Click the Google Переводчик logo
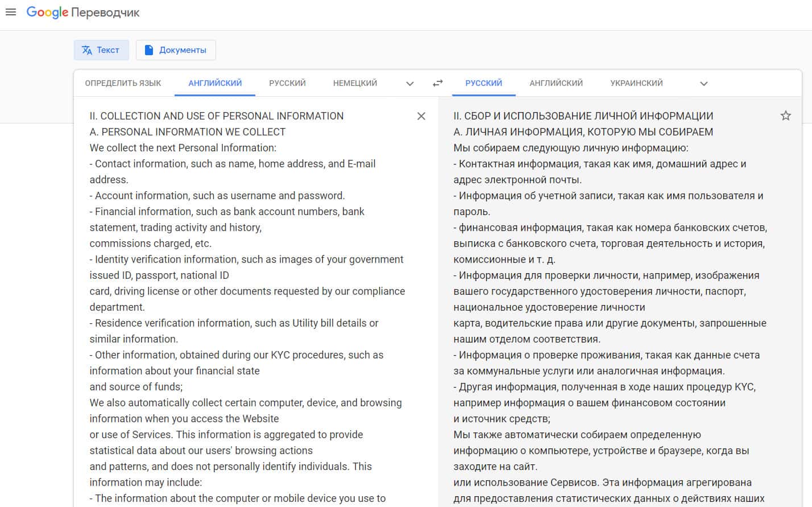This screenshot has width=812, height=507. click(x=83, y=13)
